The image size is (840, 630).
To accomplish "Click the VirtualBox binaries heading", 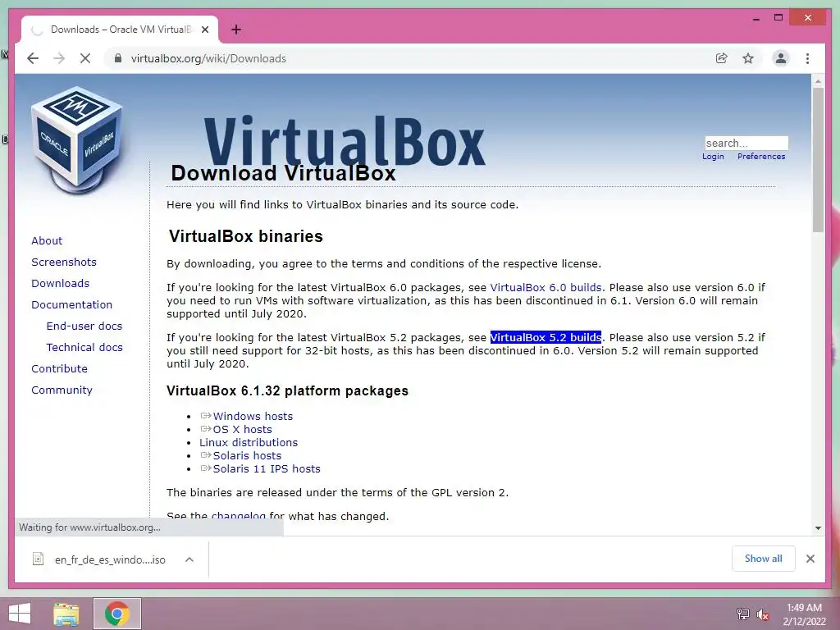I will click(246, 236).
